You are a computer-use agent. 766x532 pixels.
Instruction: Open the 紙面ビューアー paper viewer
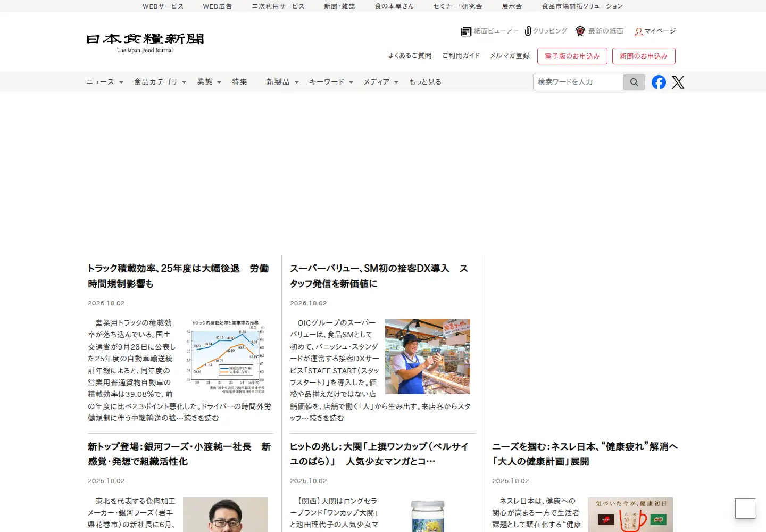489,31
